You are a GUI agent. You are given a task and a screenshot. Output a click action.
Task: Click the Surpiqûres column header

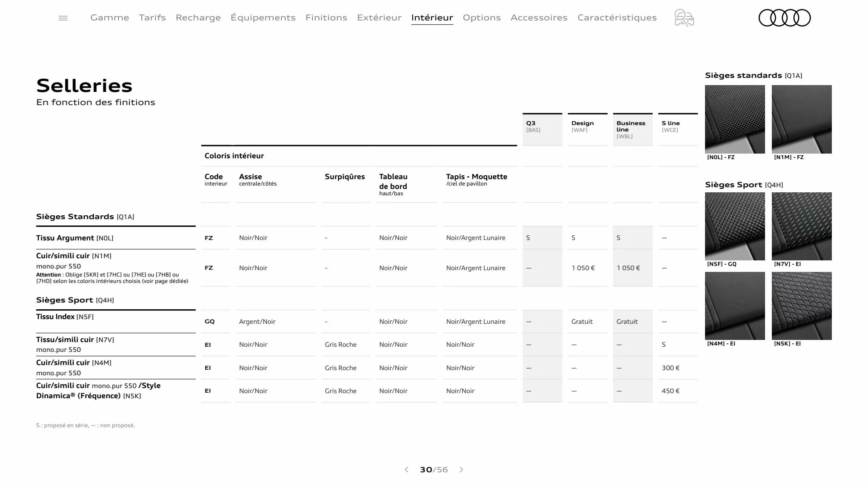pyautogui.click(x=345, y=177)
